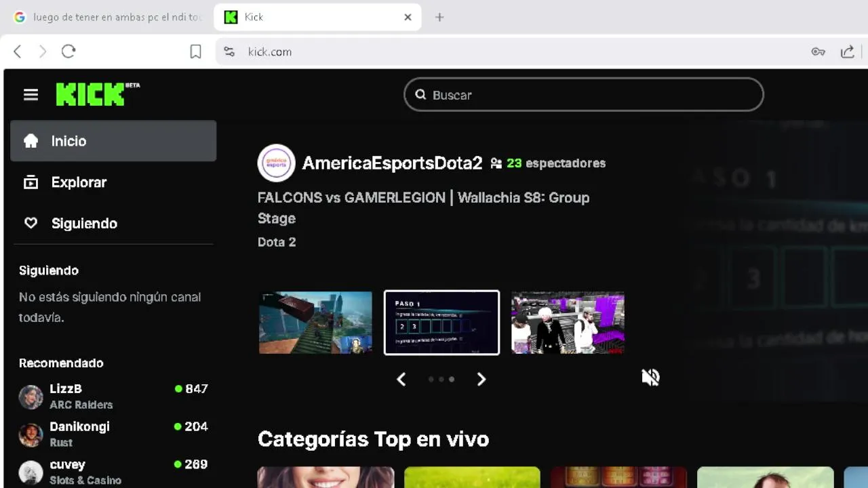Share this page icon
The image size is (868, 488).
[848, 52]
